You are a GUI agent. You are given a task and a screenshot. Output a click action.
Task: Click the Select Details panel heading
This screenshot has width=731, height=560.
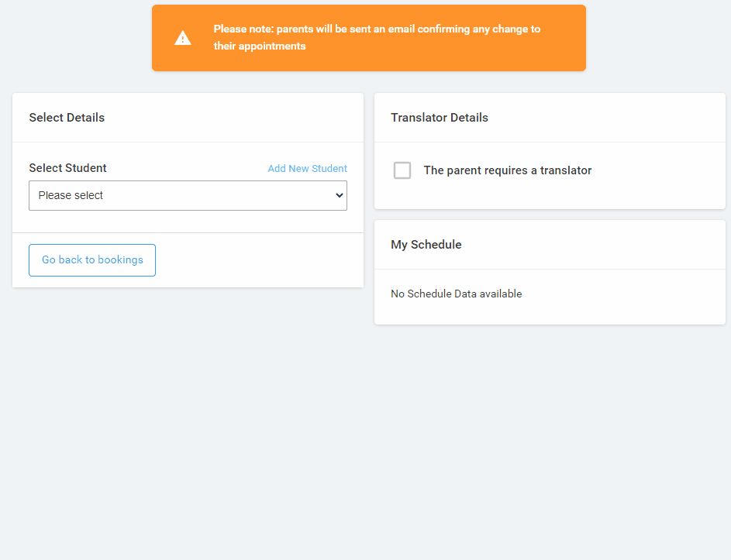click(x=67, y=118)
